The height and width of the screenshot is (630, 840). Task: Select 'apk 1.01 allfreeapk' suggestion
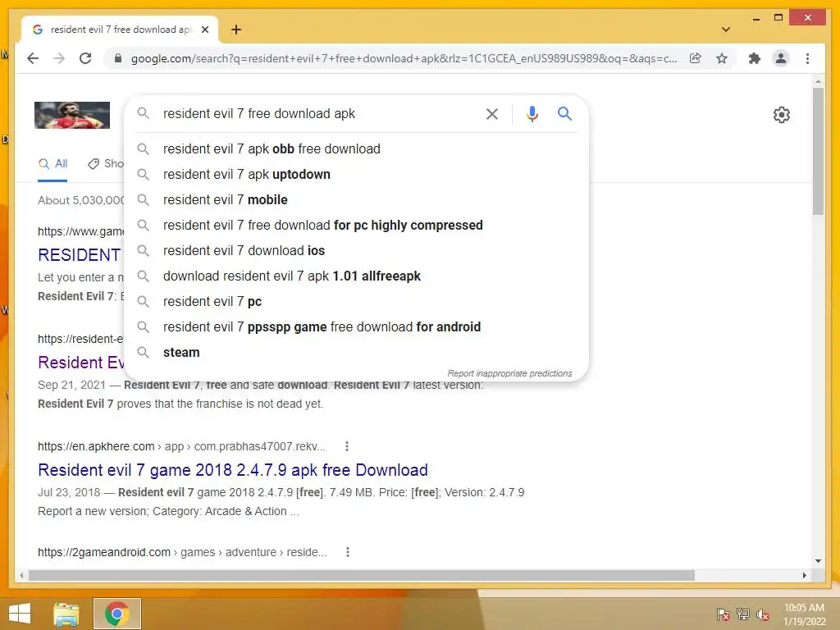[356, 276]
